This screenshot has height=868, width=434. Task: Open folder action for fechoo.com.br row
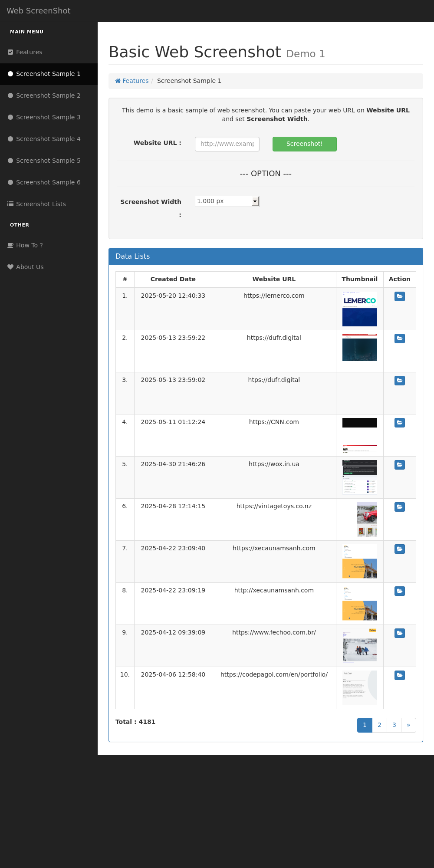pos(400,633)
